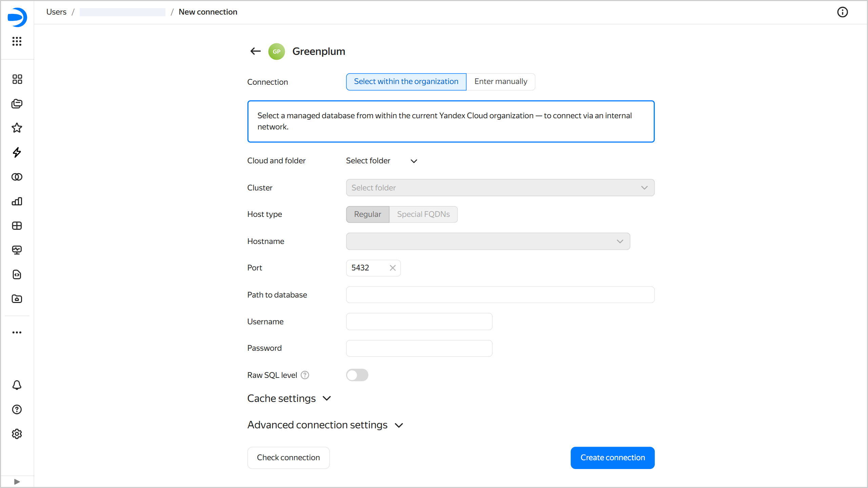Image resolution: width=868 pixels, height=488 pixels.
Task: Click the New connection breadcrumb
Action: [208, 12]
